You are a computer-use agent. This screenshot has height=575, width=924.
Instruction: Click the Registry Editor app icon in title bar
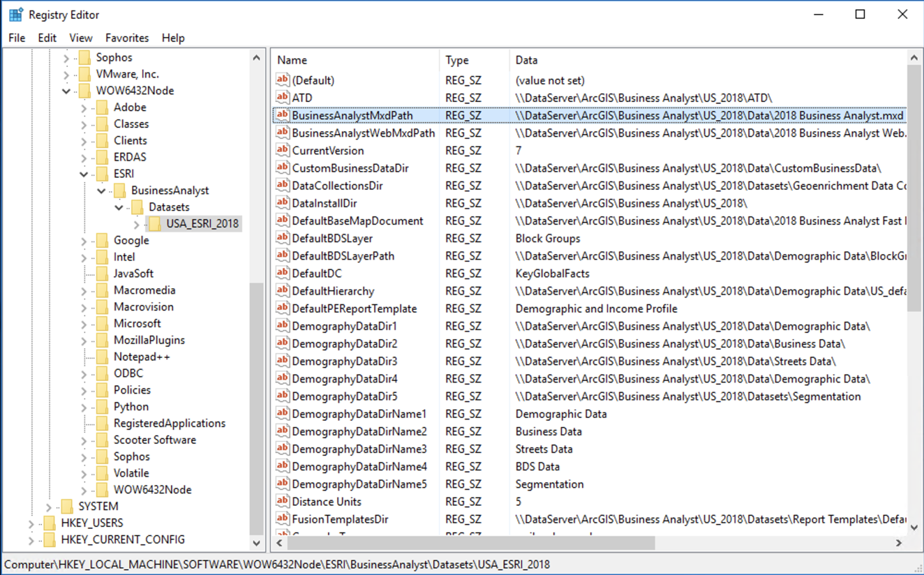[16, 14]
